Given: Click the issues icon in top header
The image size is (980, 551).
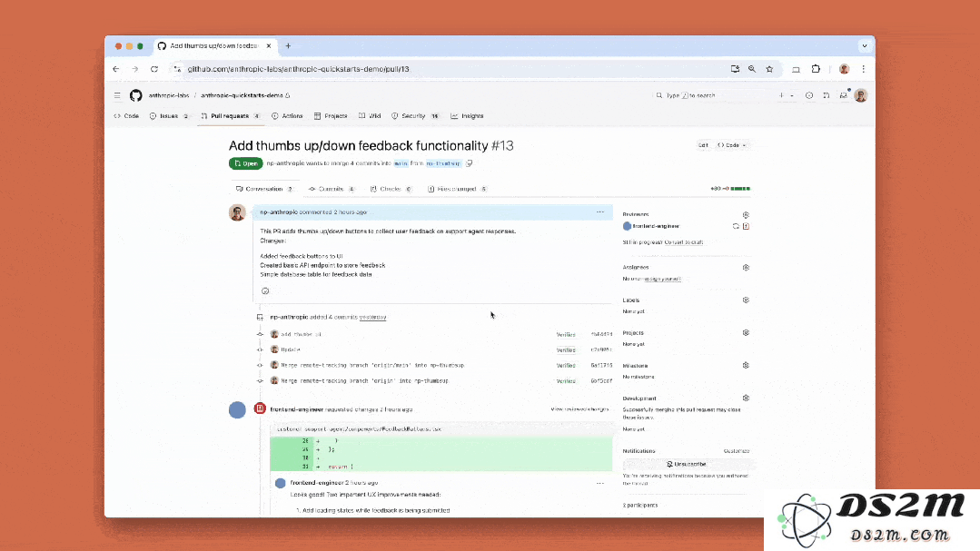Looking at the screenshot, I should 809,95.
